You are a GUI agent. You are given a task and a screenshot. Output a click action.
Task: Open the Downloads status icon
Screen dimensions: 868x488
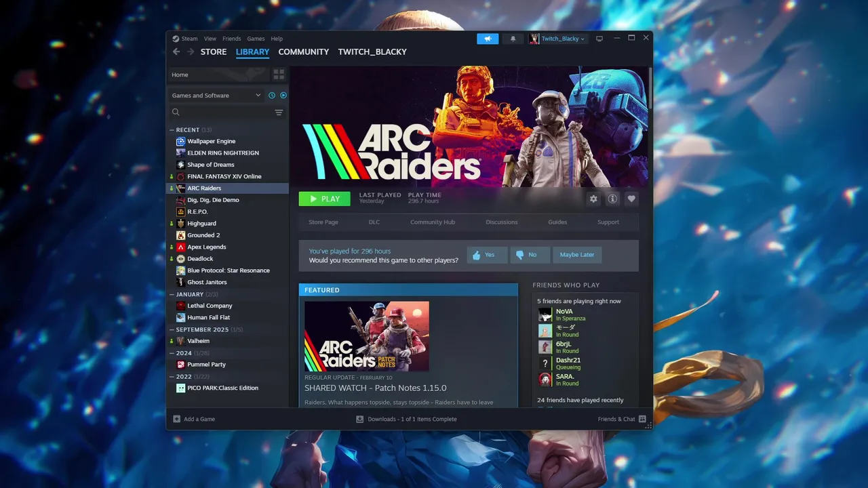(x=360, y=419)
